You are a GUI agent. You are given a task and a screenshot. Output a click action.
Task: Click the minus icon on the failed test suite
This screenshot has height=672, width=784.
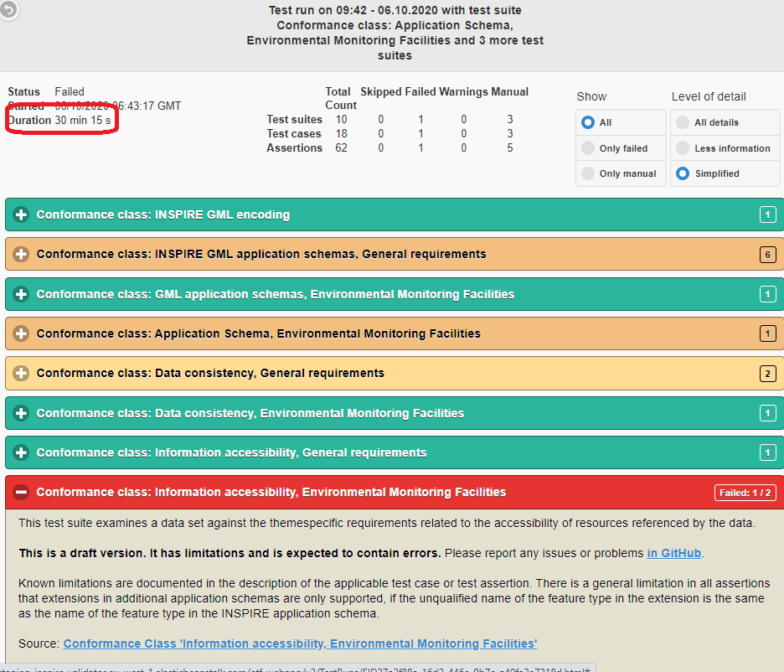pos(21,492)
